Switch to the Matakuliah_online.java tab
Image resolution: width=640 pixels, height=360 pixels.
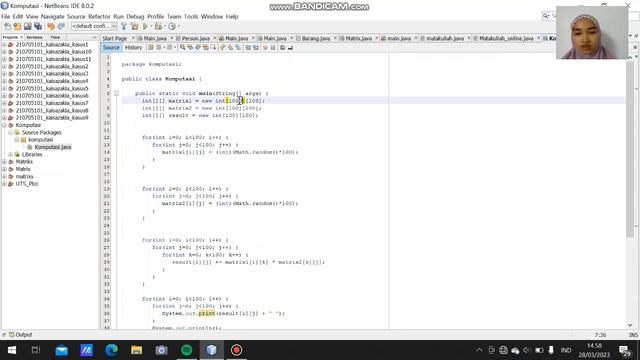click(506, 38)
